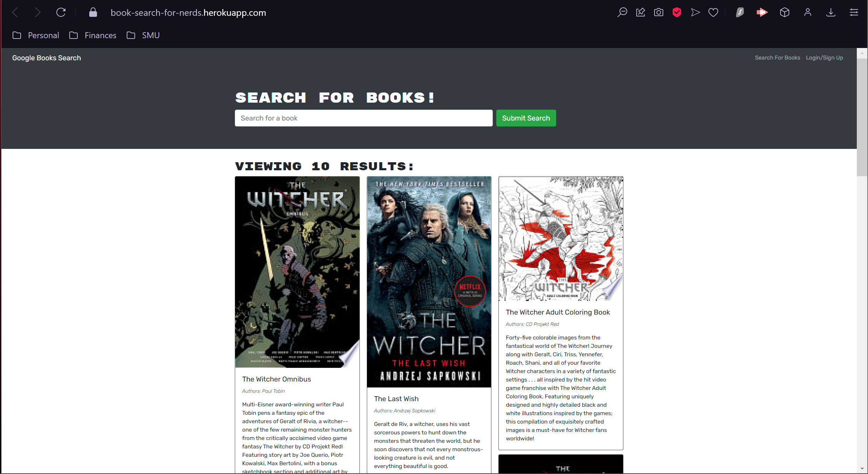The width and height of the screenshot is (868, 474).
Task: Click The Witcher Omnibus cover image
Action: tap(297, 272)
